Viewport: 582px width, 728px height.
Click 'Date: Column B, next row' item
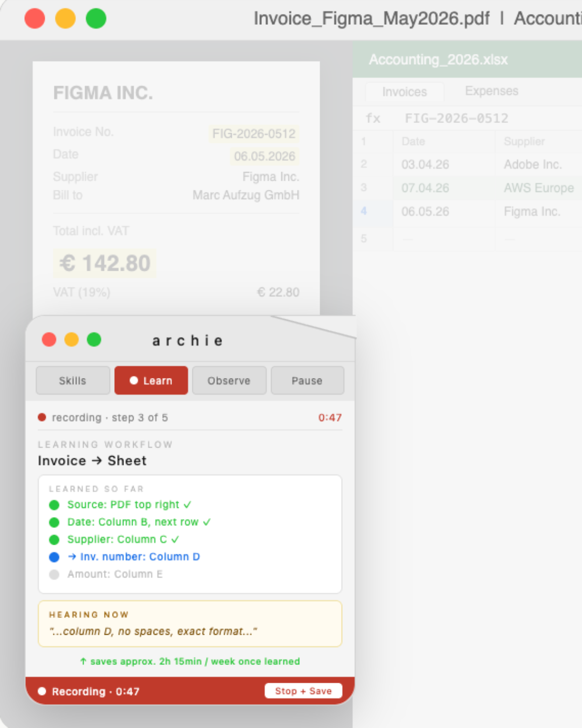coord(139,522)
